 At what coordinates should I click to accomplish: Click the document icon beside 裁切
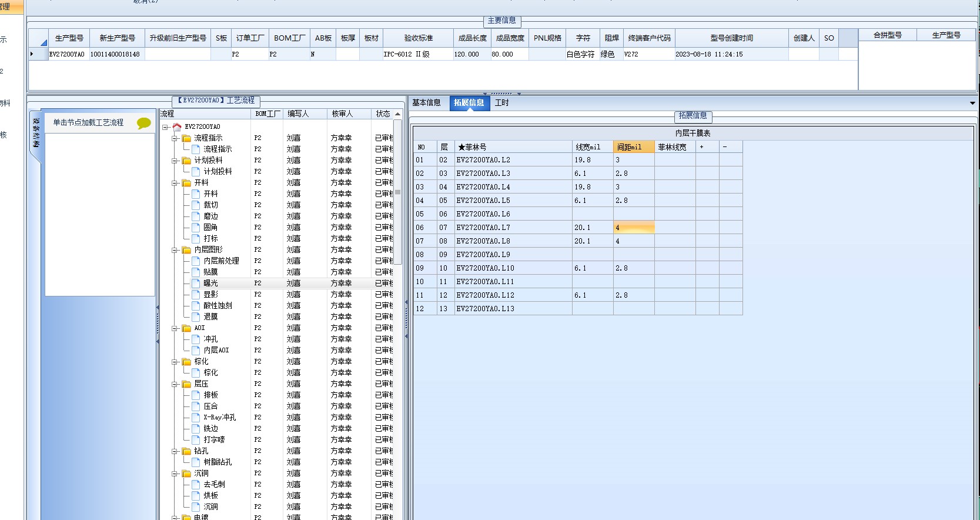pos(196,205)
